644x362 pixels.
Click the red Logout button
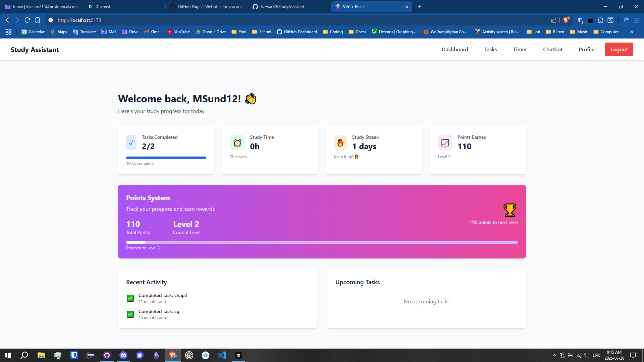619,49
